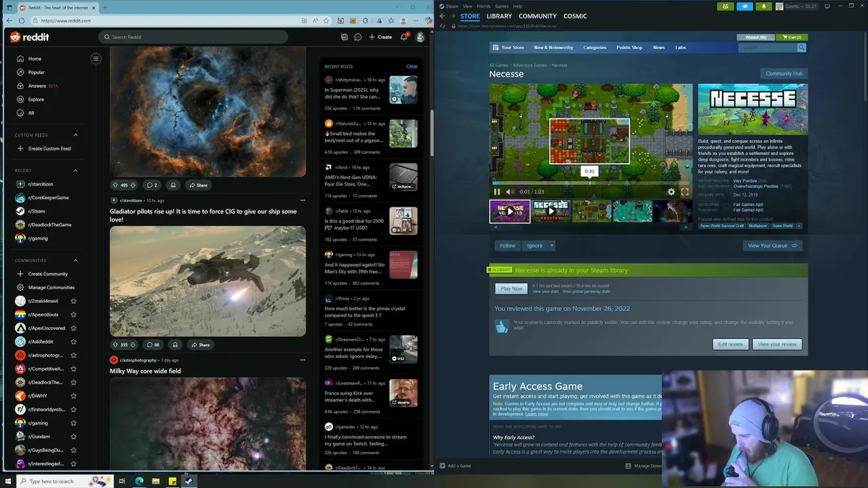
Task: Click Play Now button for Necesse
Action: pos(511,289)
